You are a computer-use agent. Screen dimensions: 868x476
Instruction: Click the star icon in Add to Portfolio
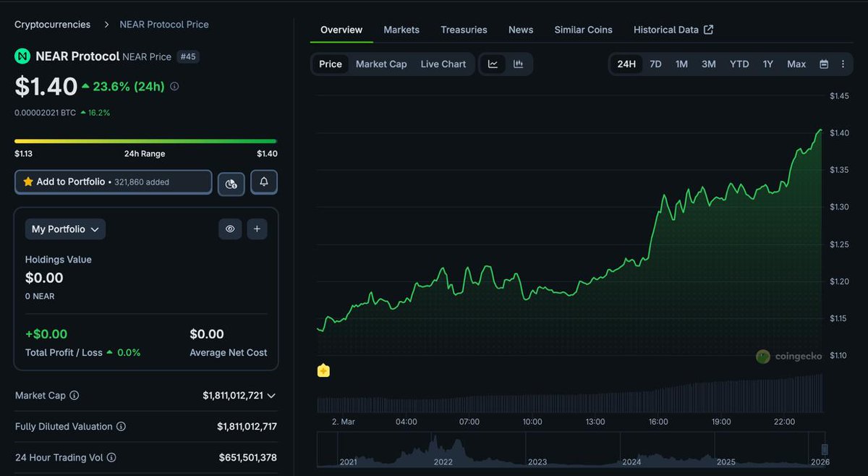click(x=28, y=182)
